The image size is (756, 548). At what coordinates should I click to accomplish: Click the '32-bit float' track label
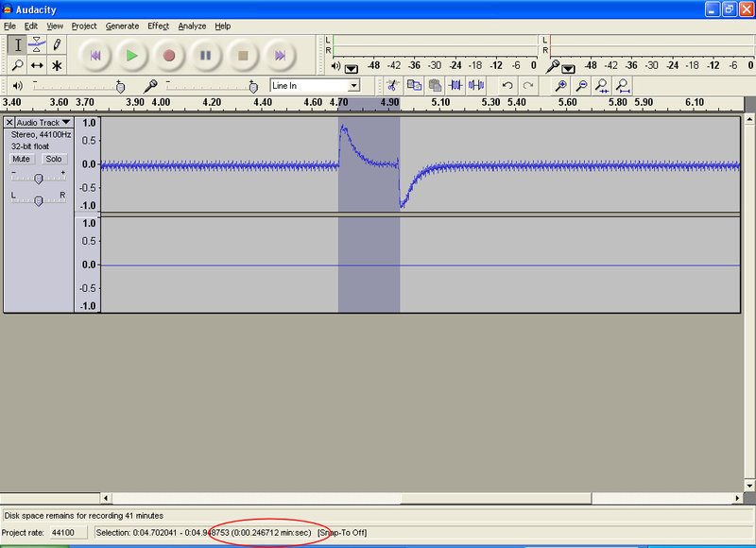[x=30, y=146]
